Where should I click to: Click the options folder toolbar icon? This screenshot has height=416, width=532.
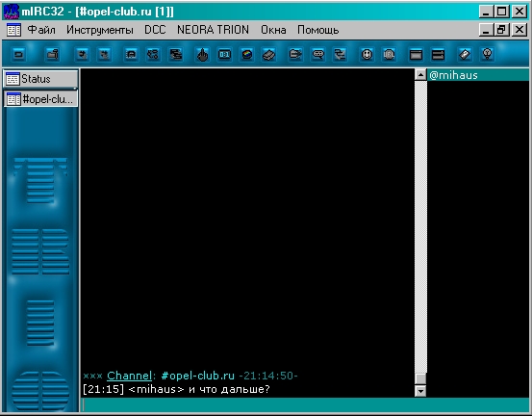52,54
